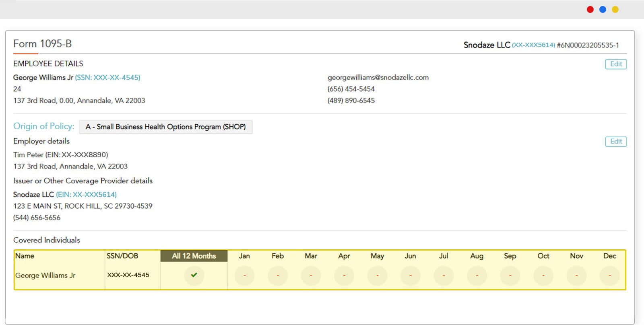Toggle July coverage circle

click(444, 276)
